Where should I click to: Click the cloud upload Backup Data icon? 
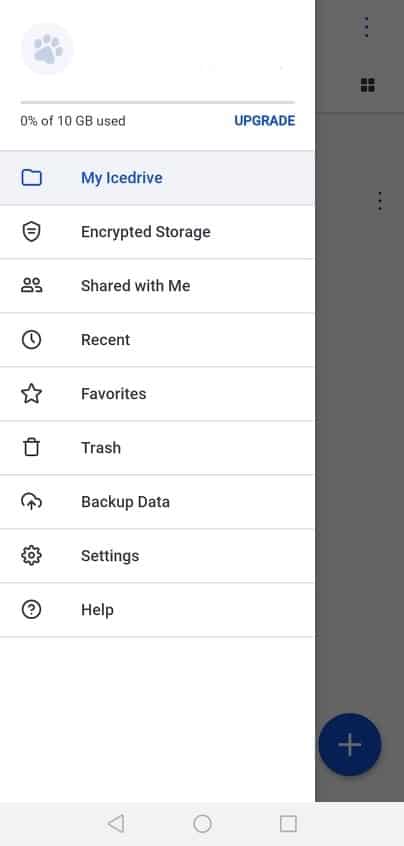click(31, 501)
